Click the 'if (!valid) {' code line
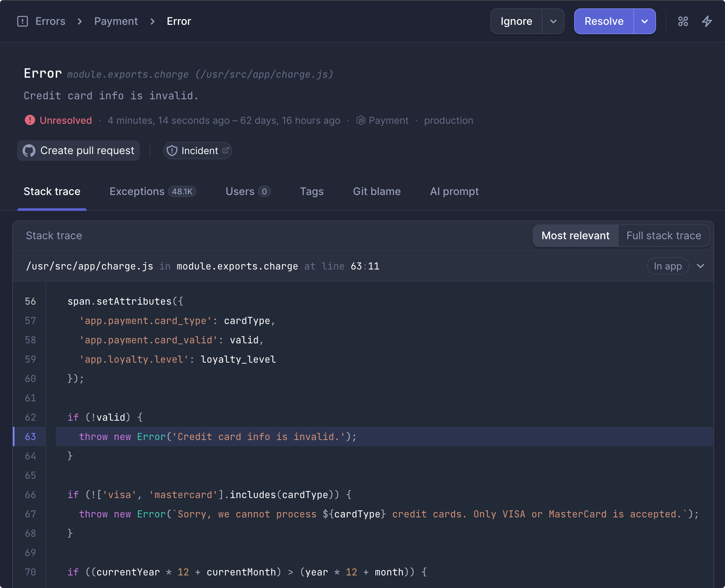This screenshot has height=588, width=725. (x=105, y=417)
